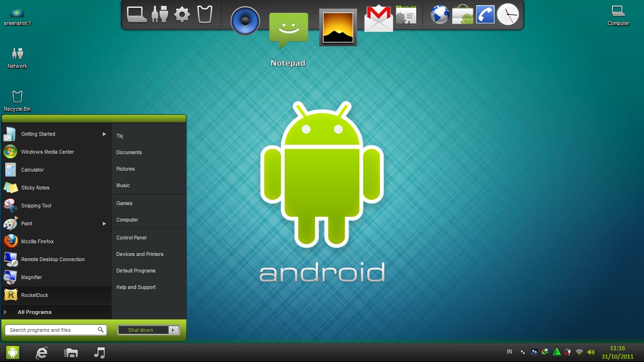Image resolution: width=644 pixels, height=362 pixels.
Task: Open the Android Mobile Phone icon in the dock
Action: coord(406,15)
